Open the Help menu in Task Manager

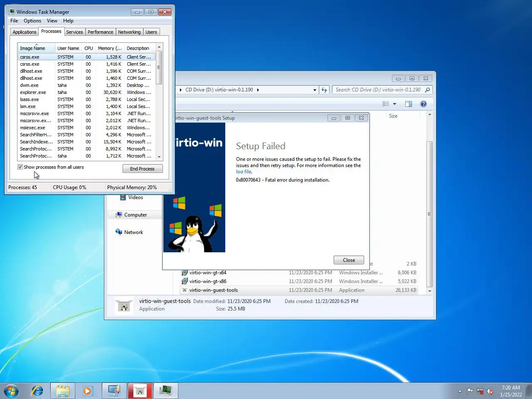[68, 21]
